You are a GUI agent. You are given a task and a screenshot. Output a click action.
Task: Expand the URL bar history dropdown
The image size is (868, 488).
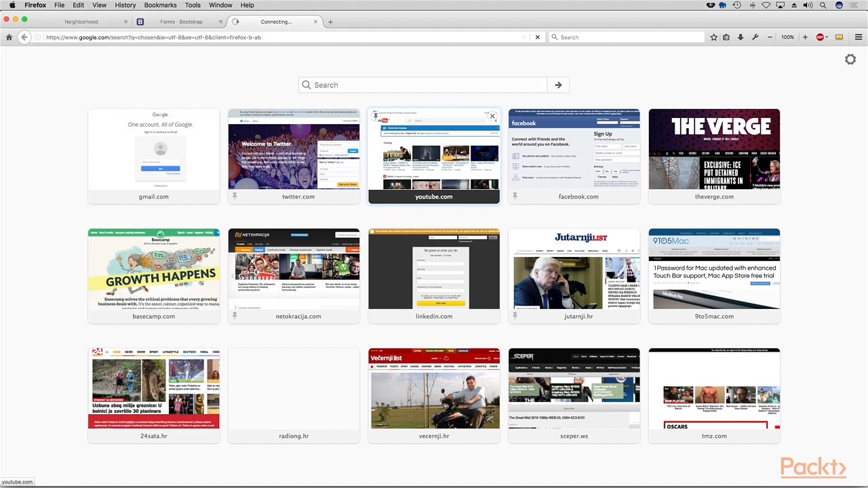click(x=524, y=37)
